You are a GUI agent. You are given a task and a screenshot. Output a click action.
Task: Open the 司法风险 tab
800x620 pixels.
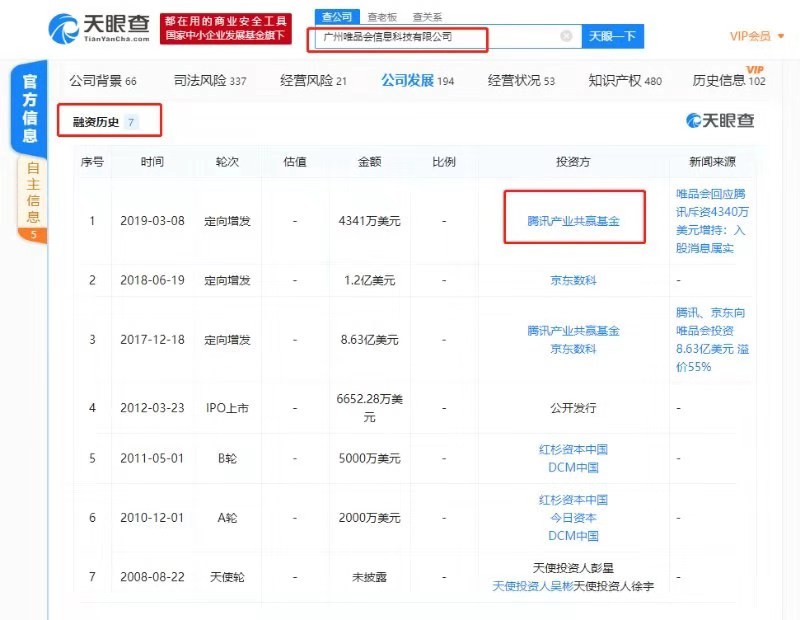point(210,80)
